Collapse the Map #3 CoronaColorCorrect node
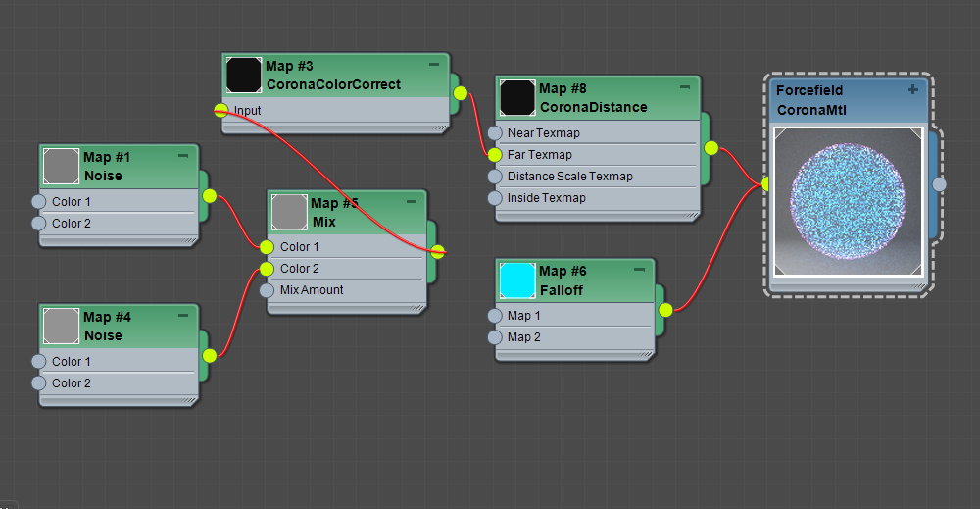 click(x=434, y=65)
